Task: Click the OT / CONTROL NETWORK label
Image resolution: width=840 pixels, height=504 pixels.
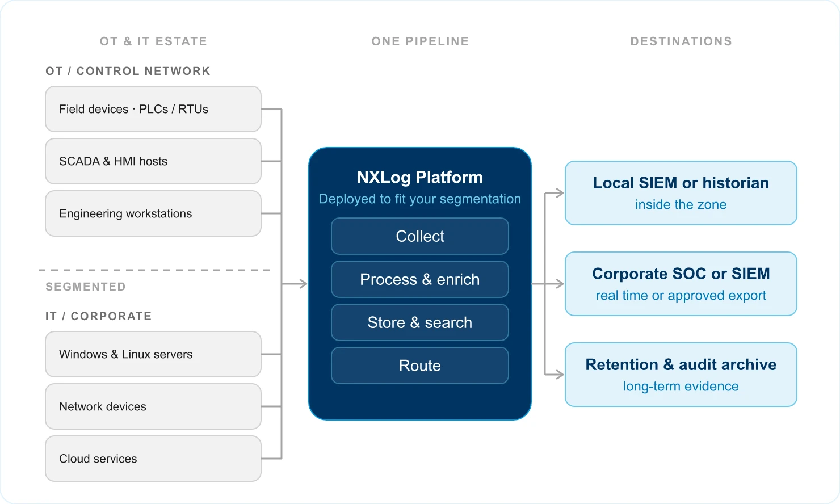Action: point(128,71)
